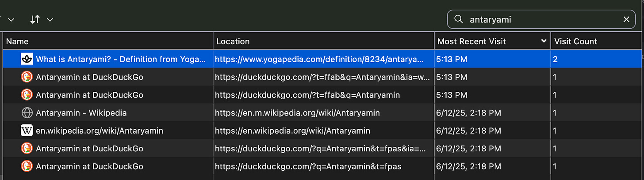
Task: Select "Antaryamin at DuckDuckGo" name for URL ending "?t=ffab&q=Antaryamin"
Action: tap(89, 95)
